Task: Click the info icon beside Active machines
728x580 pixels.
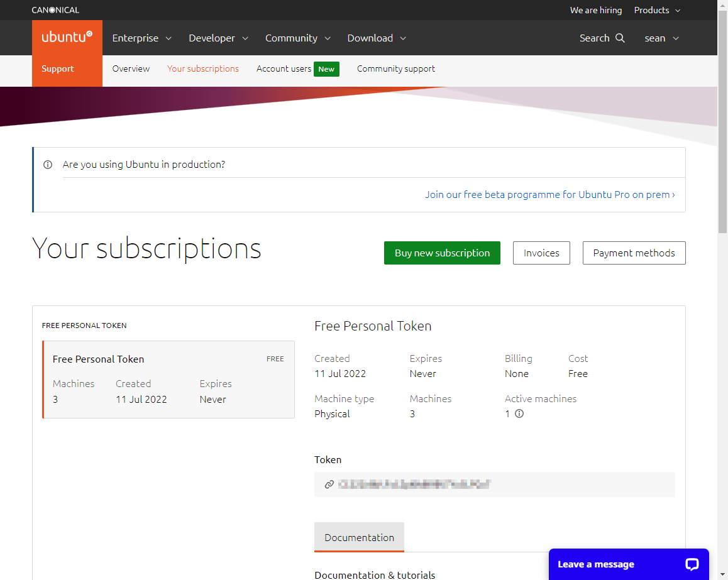Action: [x=519, y=413]
